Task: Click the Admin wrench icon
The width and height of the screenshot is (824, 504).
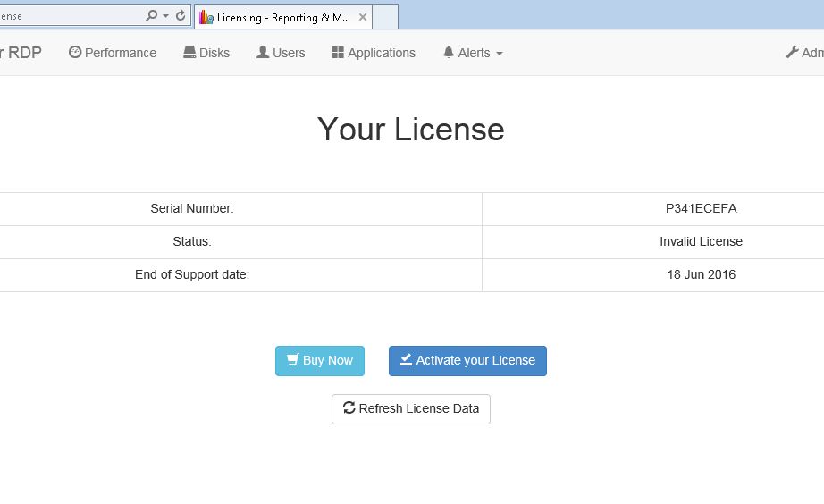Action: [x=792, y=52]
